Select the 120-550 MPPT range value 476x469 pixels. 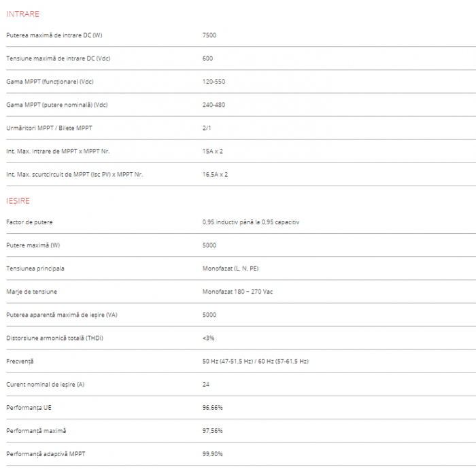[x=214, y=82]
